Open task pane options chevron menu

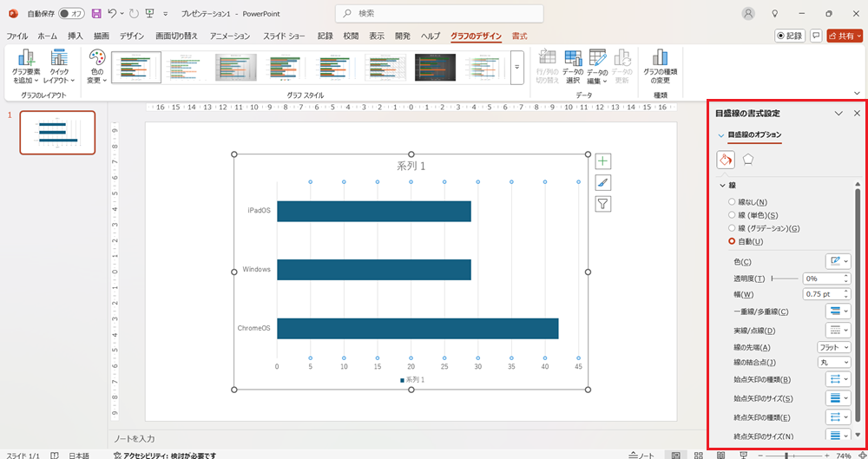point(838,113)
